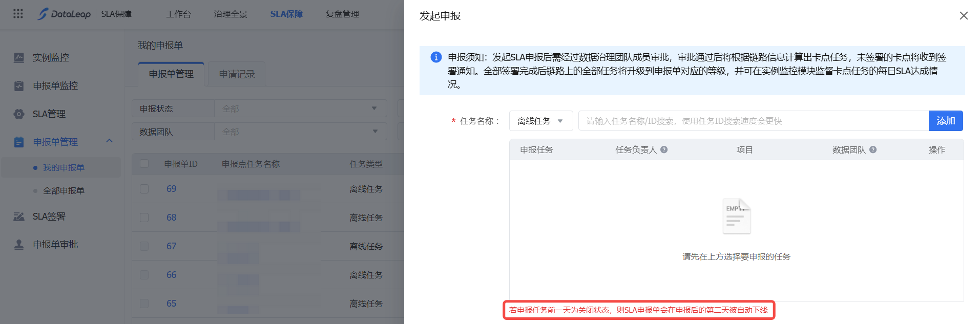
Task: Switch to the 申报单管理 tab
Action: pos(171,74)
